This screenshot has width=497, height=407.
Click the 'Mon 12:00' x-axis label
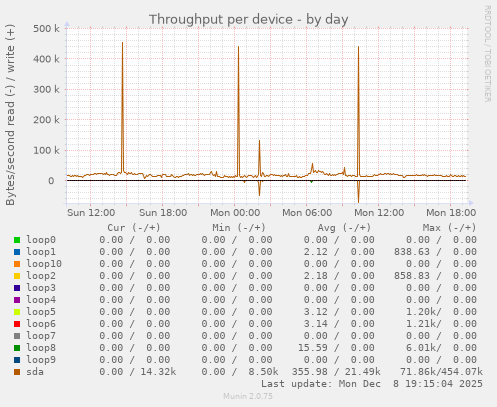[379, 213]
